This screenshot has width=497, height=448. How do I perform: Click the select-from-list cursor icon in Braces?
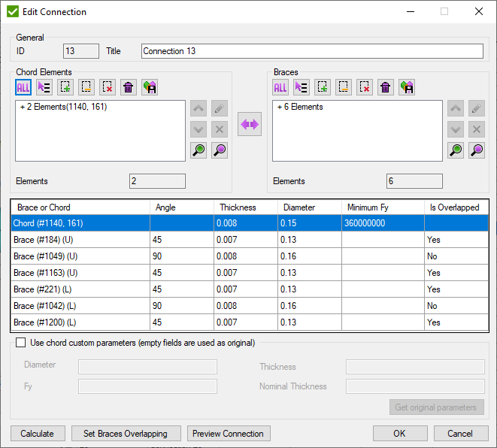click(302, 87)
